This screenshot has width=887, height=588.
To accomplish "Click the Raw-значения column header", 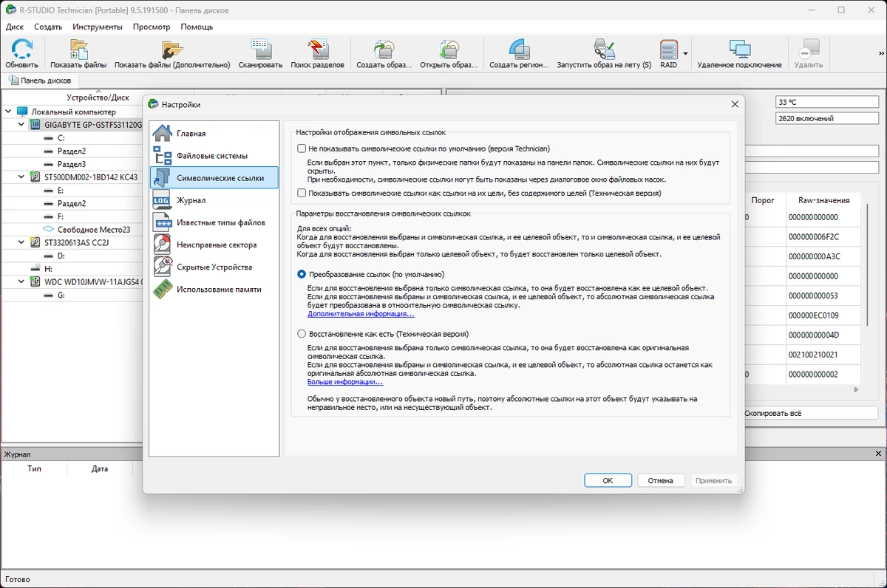I will [823, 200].
